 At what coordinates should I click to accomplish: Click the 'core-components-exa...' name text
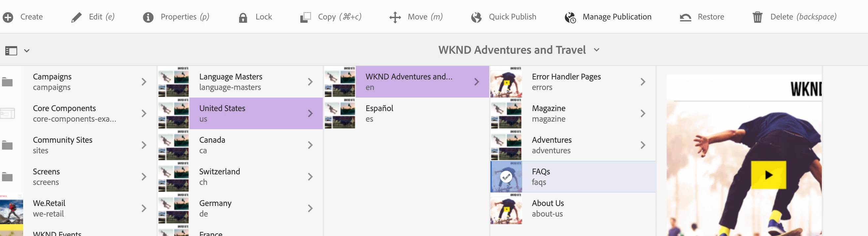(x=75, y=119)
